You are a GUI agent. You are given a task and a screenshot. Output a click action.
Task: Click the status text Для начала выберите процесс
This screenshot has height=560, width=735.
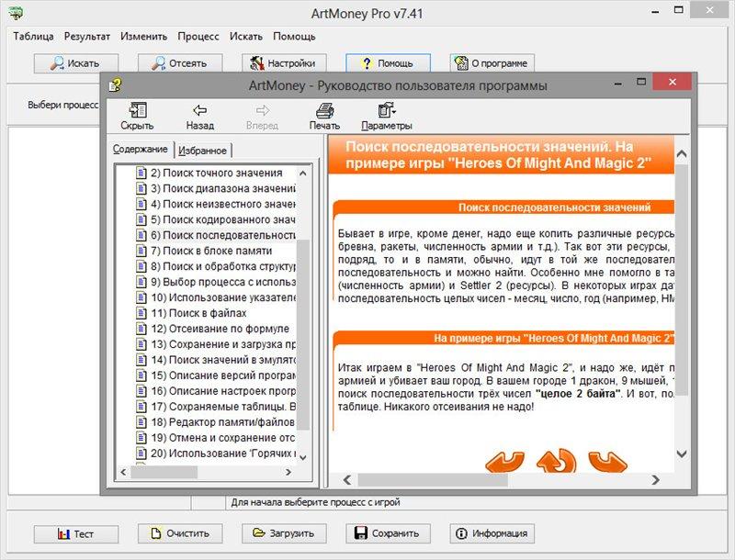315,502
